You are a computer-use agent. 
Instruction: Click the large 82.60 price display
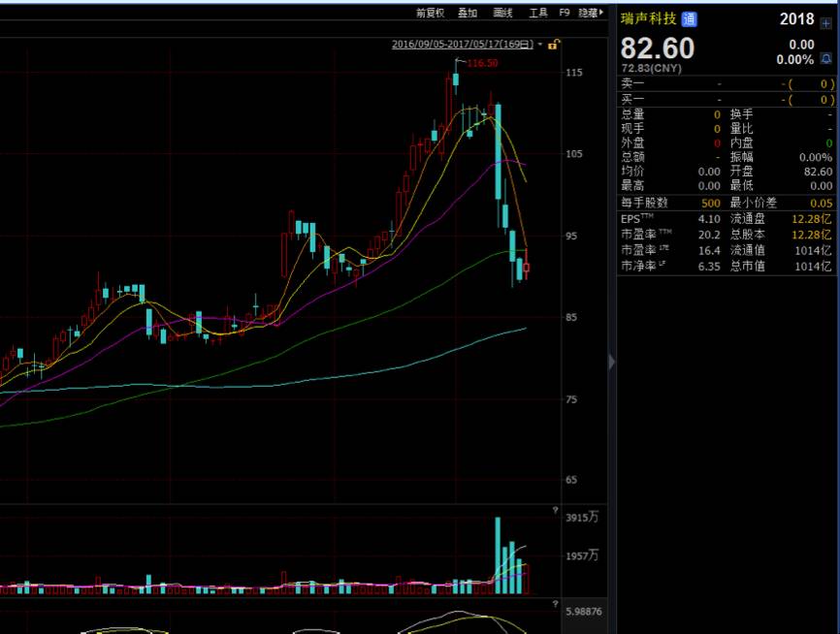click(658, 48)
